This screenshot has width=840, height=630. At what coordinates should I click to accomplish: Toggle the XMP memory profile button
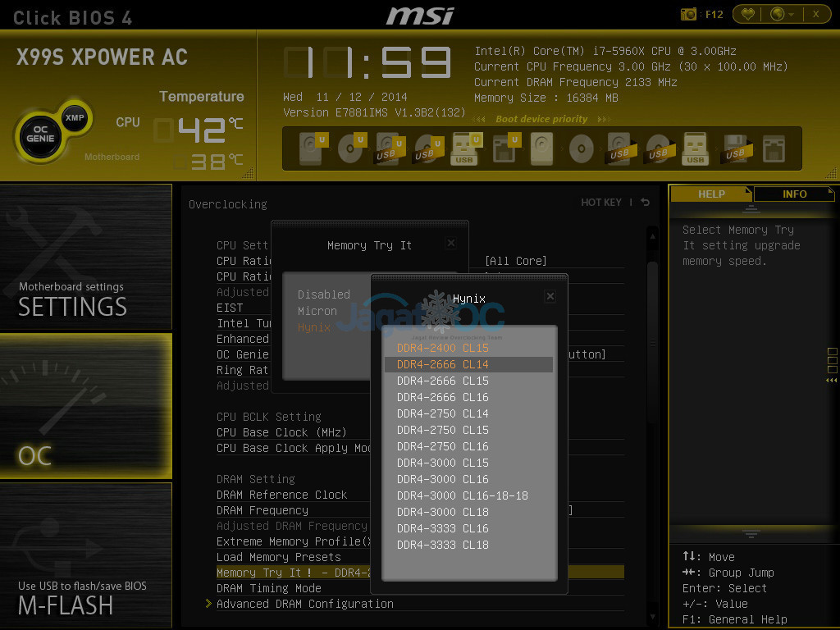[75, 117]
